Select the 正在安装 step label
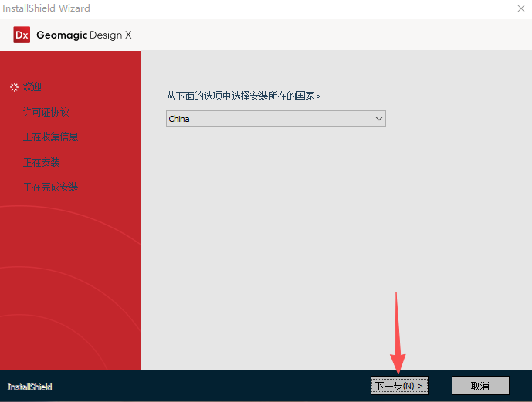Image resolution: width=532 pixels, height=402 pixels. pos(42,162)
